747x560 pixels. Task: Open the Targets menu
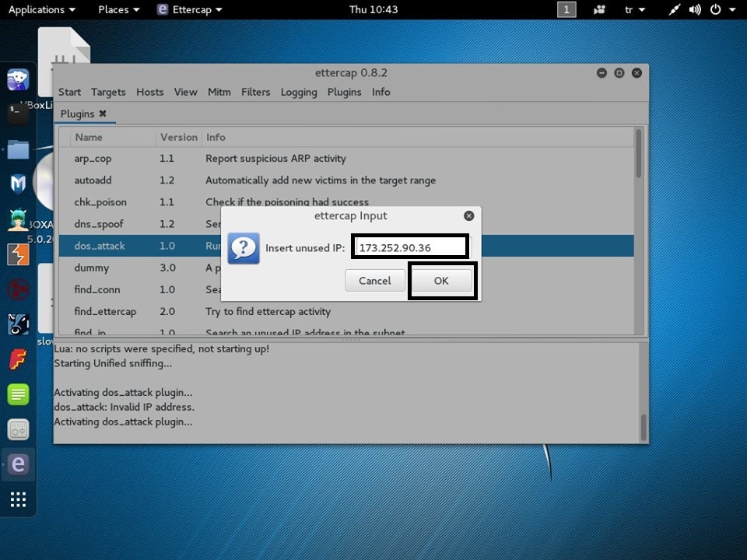pyautogui.click(x=108, y=92)
